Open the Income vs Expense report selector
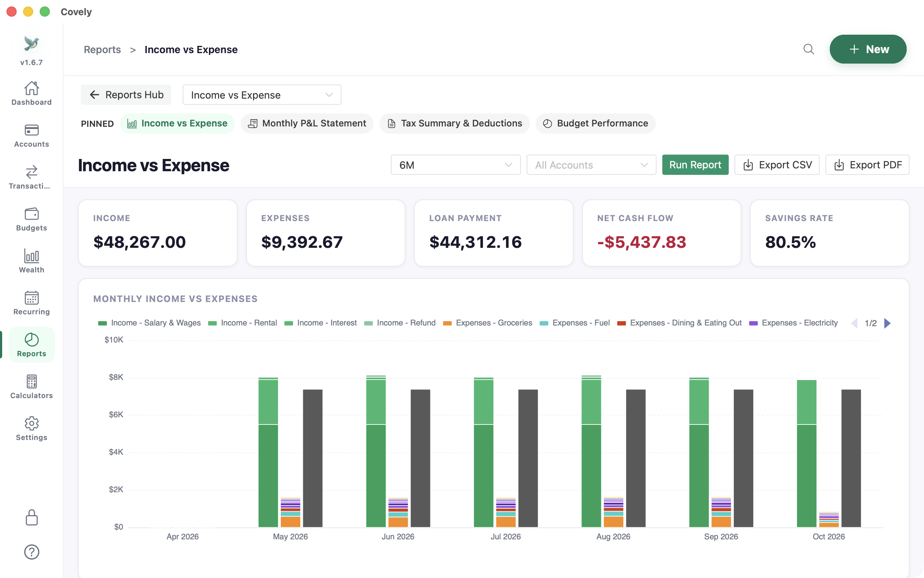The image size is (924, 578). coord(262,95)
